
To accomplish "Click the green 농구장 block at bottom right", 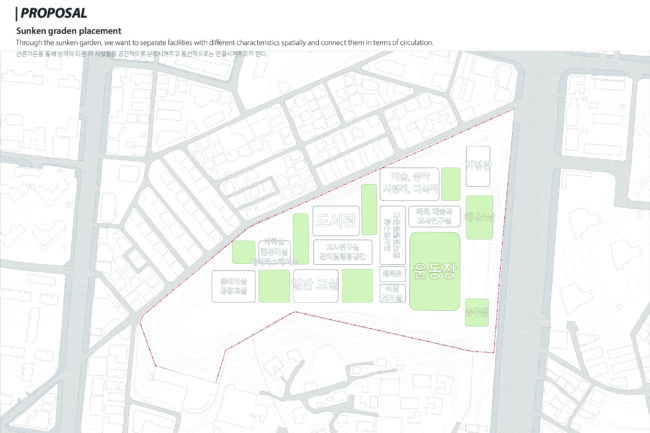I will pos(477,312).
